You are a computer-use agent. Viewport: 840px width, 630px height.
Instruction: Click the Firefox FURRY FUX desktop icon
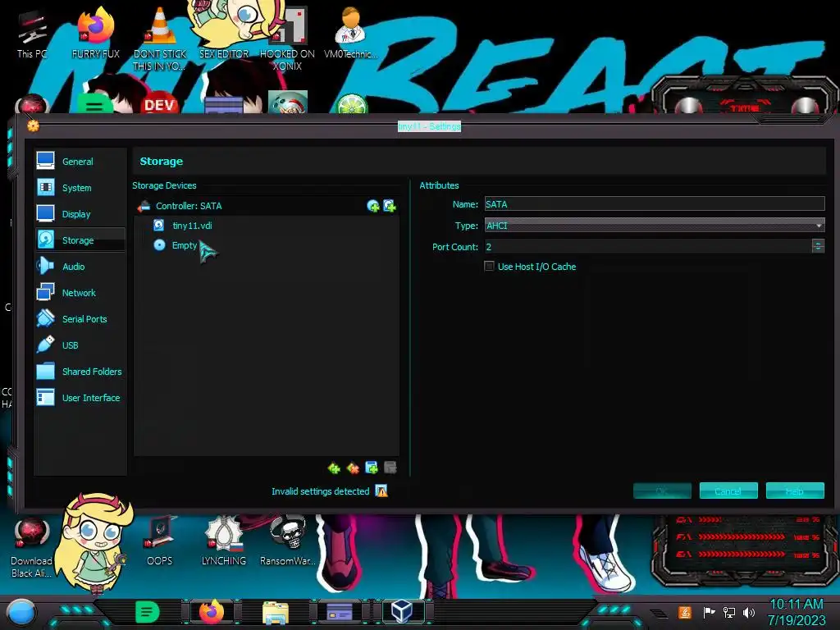click(96, 33)
